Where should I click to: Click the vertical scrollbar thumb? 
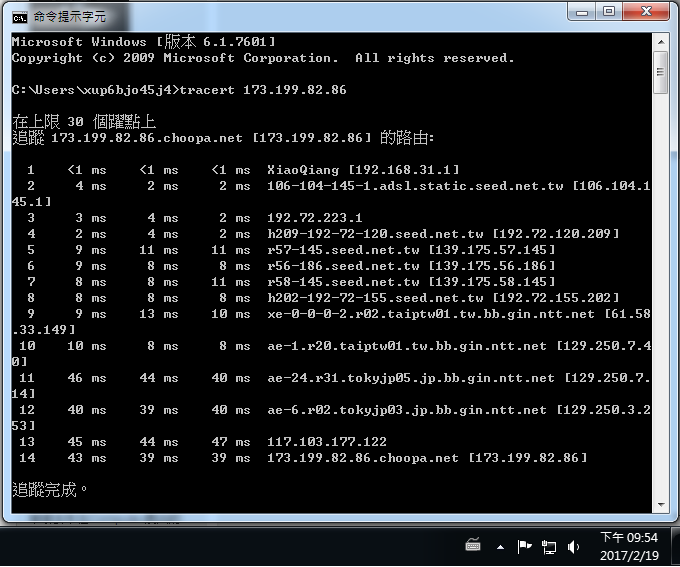(x=661, y=72)
